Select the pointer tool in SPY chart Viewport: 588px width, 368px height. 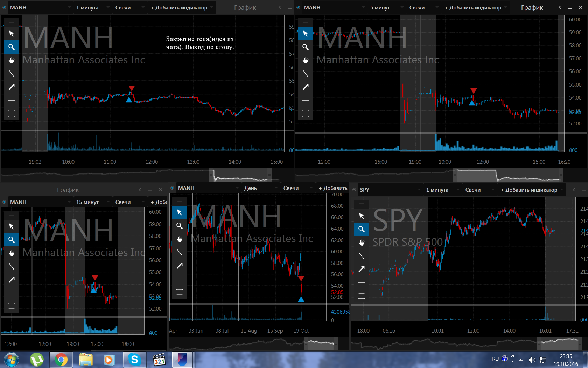362,216
